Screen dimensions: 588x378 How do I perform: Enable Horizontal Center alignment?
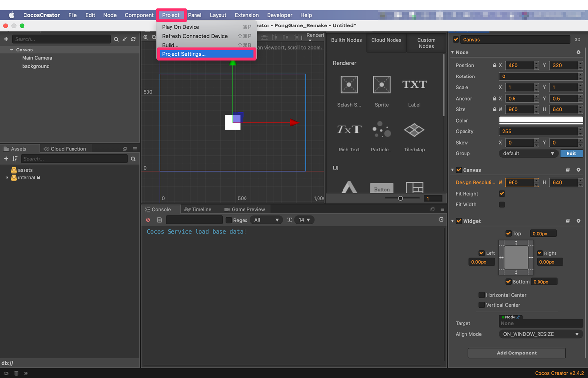click(x=482, y=295)
